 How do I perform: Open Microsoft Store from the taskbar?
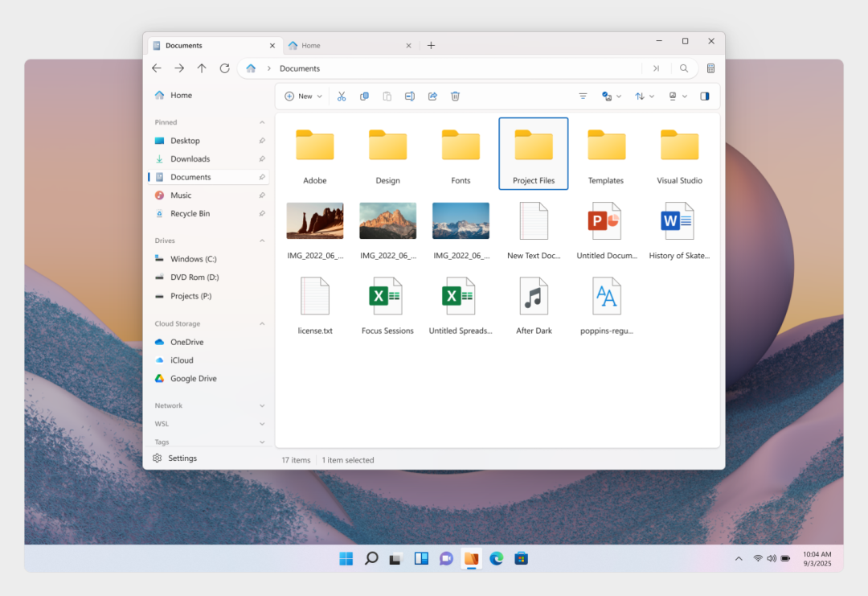pyautogui.click(x=522, y=559)
